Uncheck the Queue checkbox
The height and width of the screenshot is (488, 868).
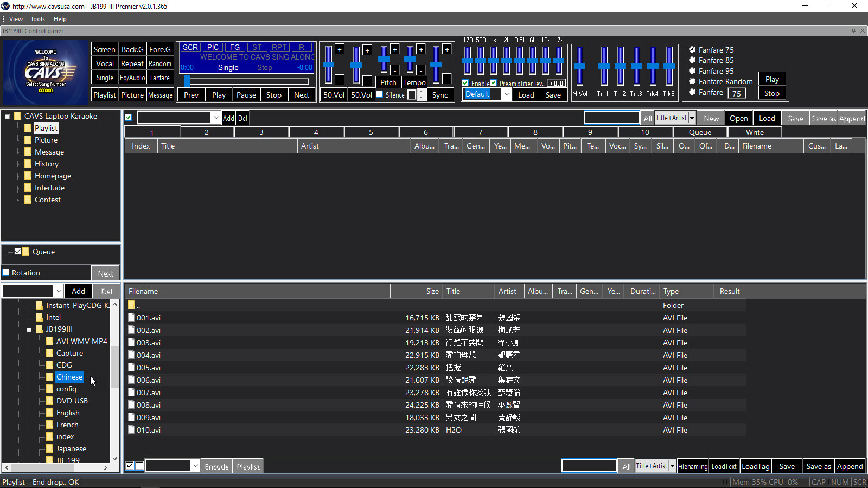(x=17, y=252)
